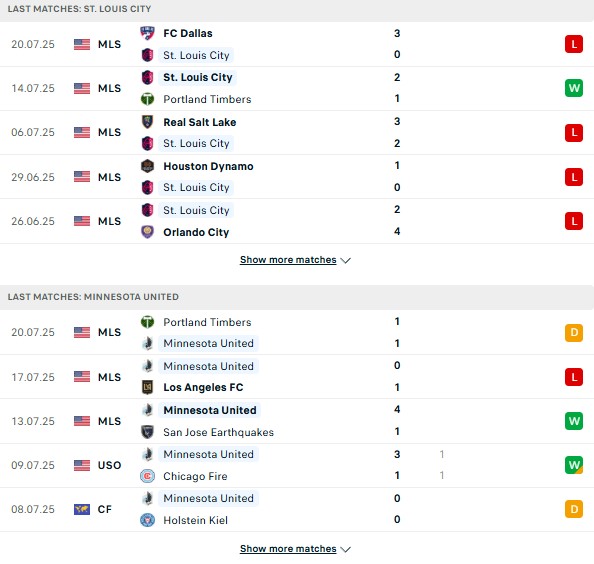This screenshot has height=564, width=594.
Task: Click the FC Dallas team crest
Action: [x=147, y=33]
